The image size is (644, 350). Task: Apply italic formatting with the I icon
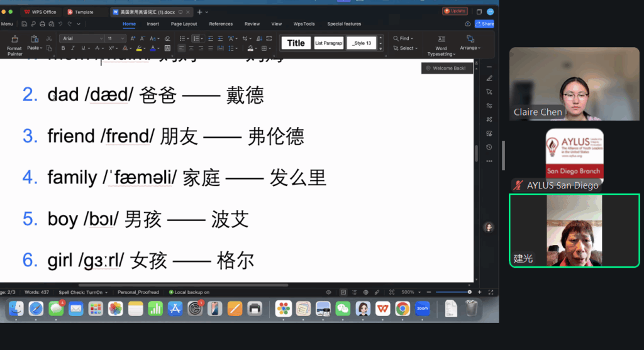point(74,48)
